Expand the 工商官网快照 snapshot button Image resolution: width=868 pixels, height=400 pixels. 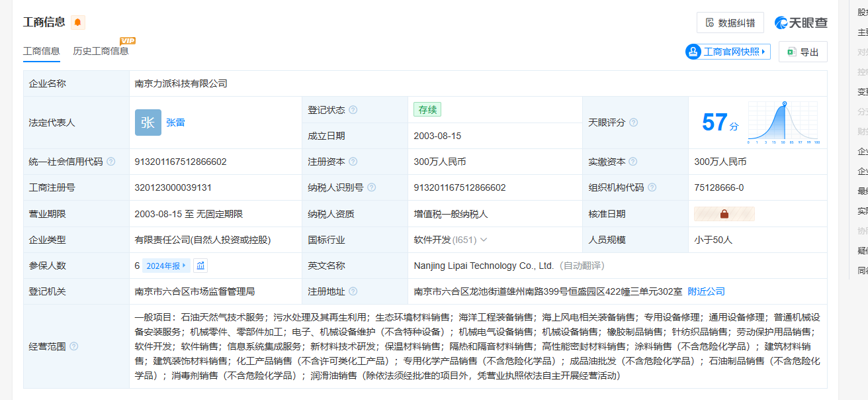[x=728, y=52]
